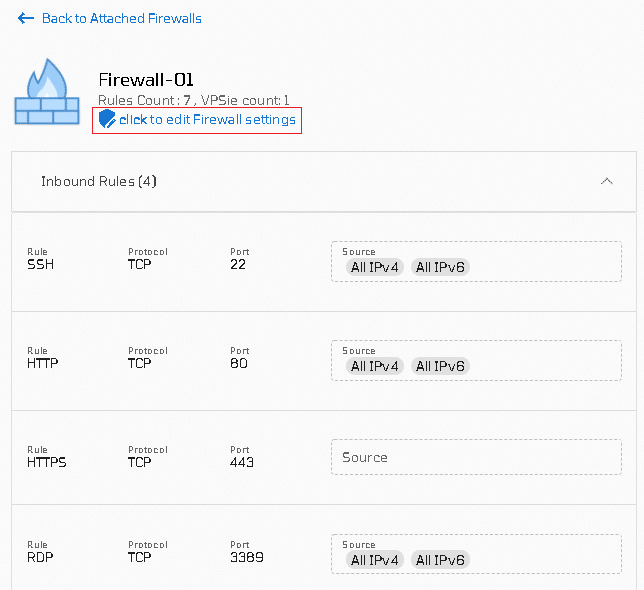
Task: Click the empty HTTPS Source field
Action: click(x=476, y=457)
